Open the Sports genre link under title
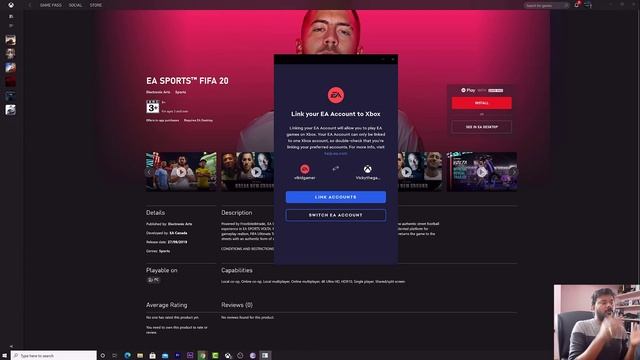The image size is (640, 360). point(180,92)
